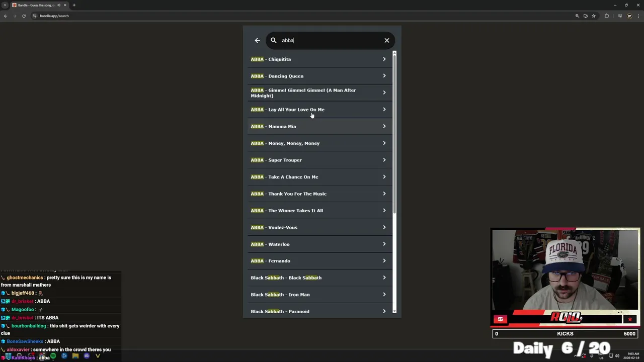
Task: Select ABBA - Thank You For The Music
Action: pyautogui.click(x=319, y=194)
